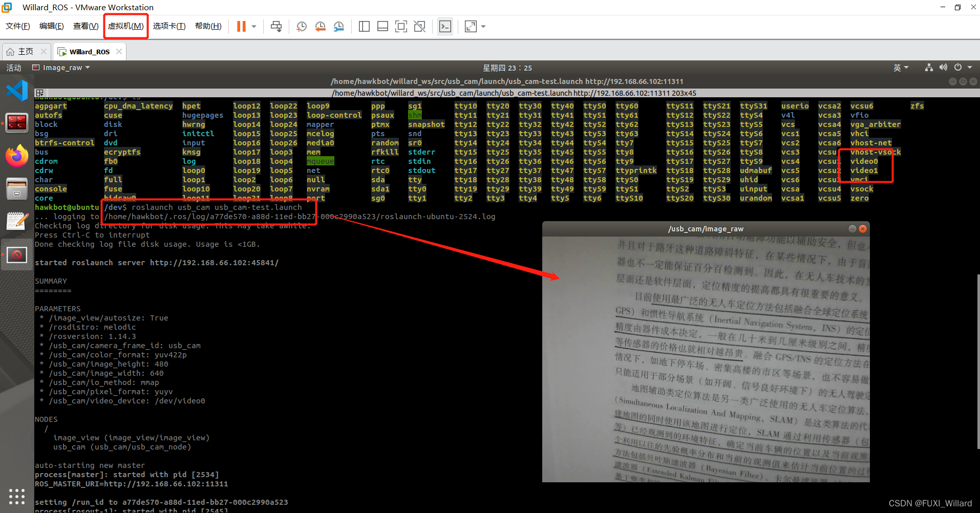Launch Visual Studio Code from the dock
Screen dimensions: 980x513
(x=17, y=91)
